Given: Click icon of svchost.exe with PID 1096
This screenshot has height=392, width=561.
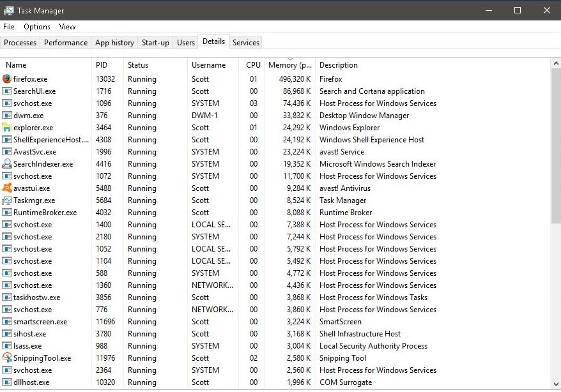Looking at the screenshot, I should click(x=7, y=103).
